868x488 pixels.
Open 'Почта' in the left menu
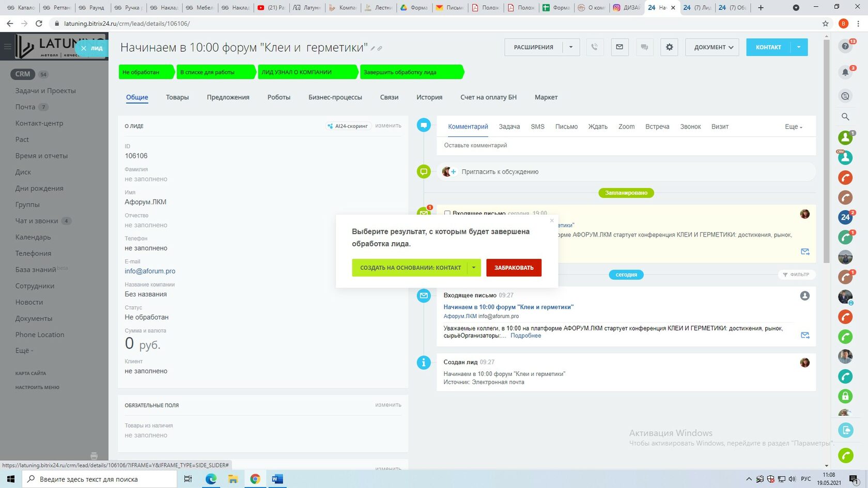25,107
